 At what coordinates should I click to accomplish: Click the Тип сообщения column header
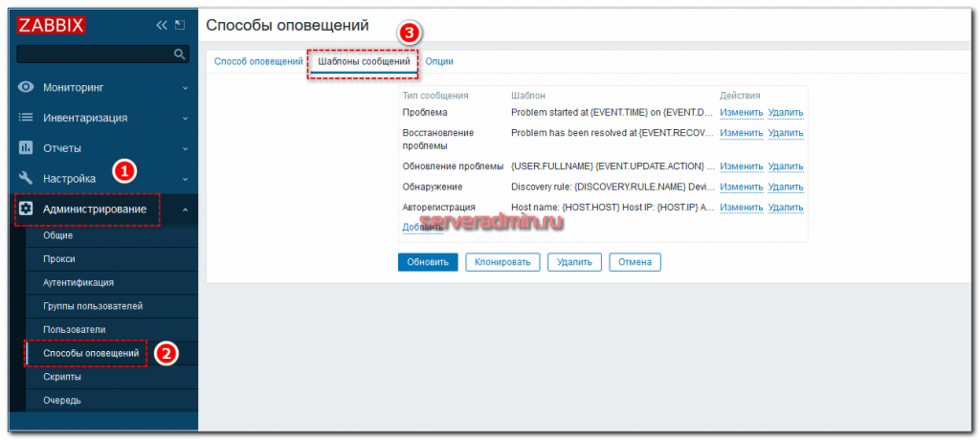(435, 96)
